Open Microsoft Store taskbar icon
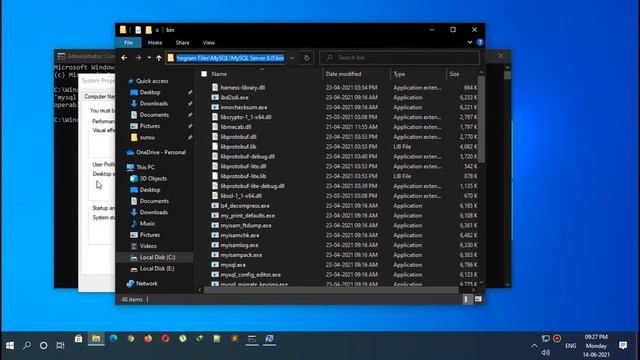Viewport: 640px width, 360px height. (x=78, y=338)
